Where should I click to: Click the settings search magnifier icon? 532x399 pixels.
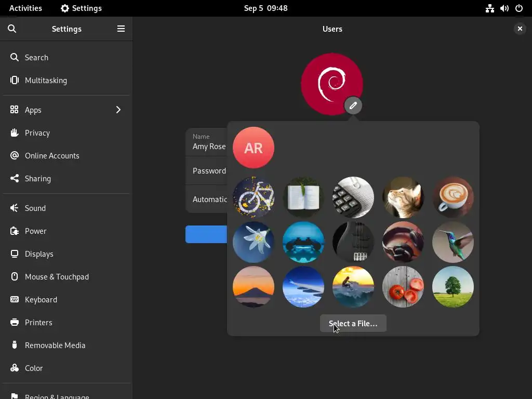click(x=12, y=29)
